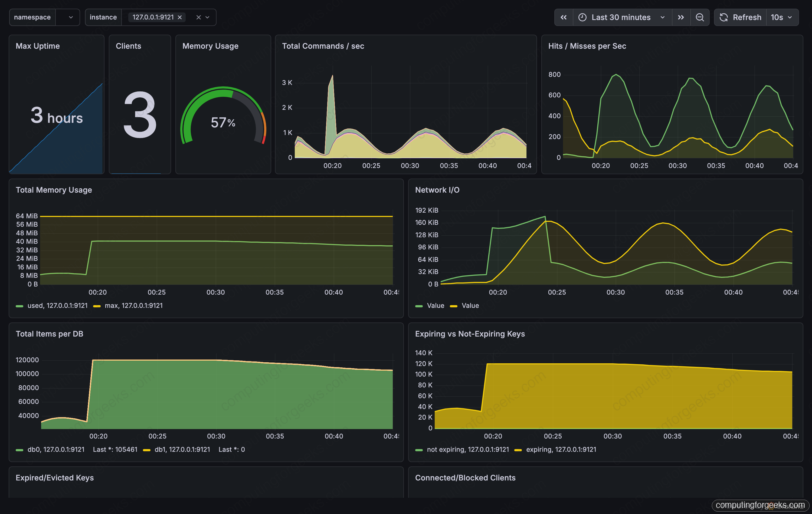Screen dimensions: 812x514
Task: Click green color swatch for db0 series
Action: 19,450
